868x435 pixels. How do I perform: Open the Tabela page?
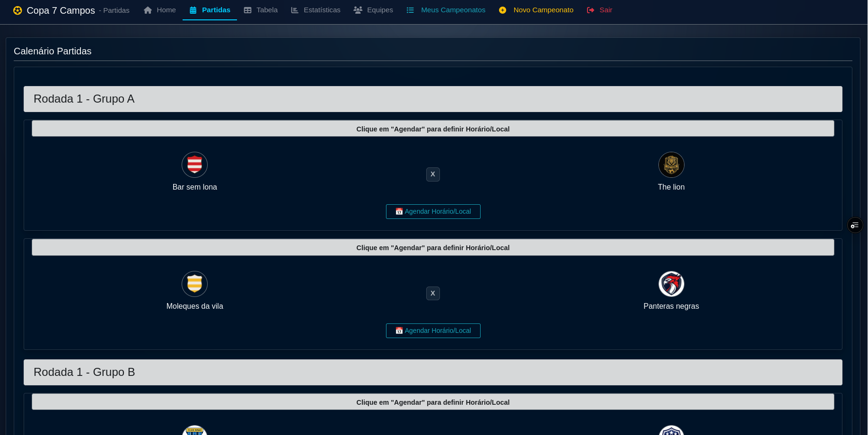coord(261,10)
